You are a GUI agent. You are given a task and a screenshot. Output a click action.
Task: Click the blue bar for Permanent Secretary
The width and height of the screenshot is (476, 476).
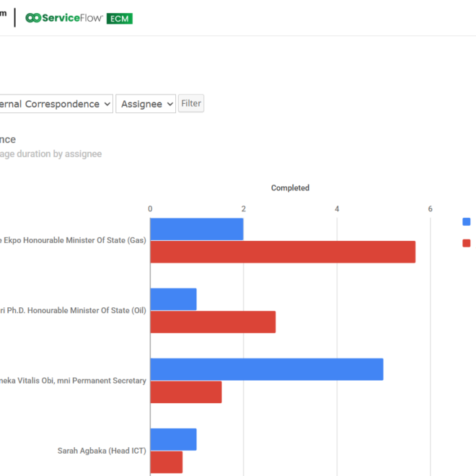pyautogui.click(x=267, y=369)
